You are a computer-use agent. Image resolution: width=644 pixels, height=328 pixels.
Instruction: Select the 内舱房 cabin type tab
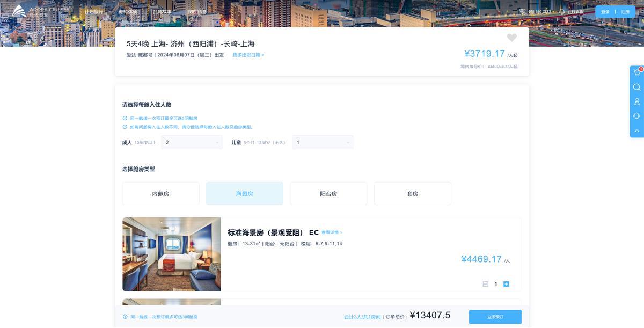tap(160, 193)
